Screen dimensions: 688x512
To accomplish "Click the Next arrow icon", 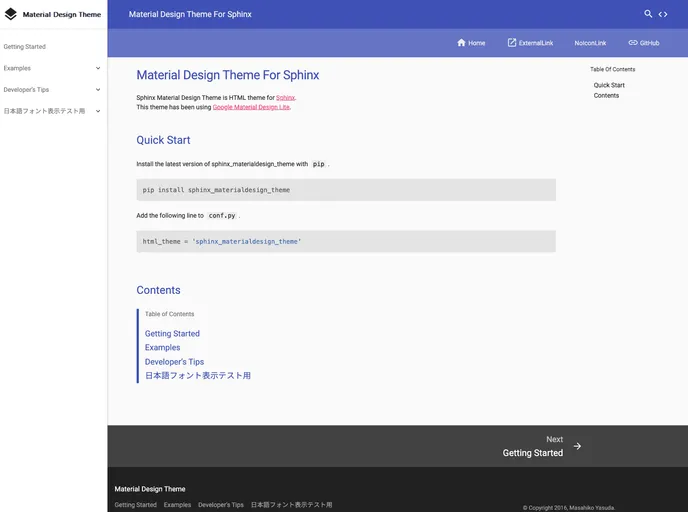I will 577,446.
